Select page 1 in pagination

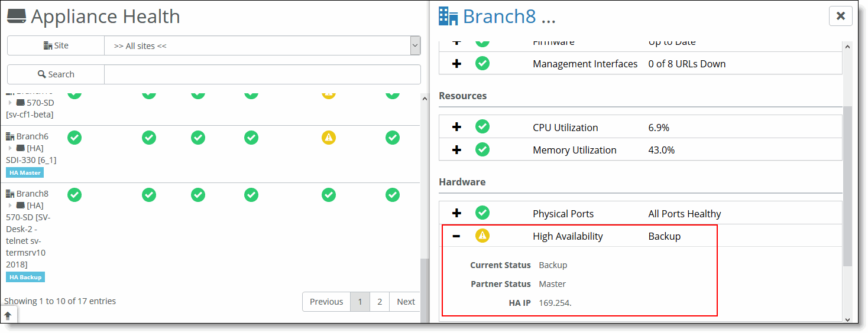360,302
